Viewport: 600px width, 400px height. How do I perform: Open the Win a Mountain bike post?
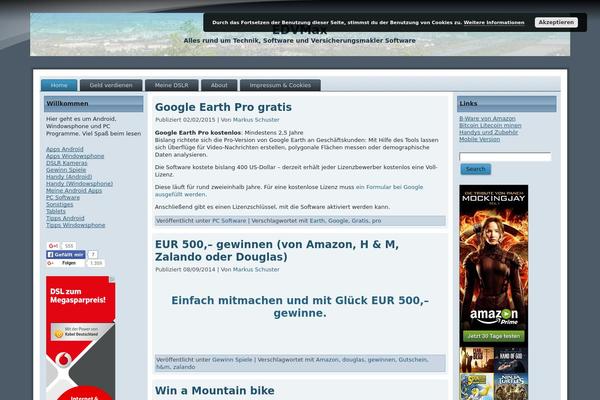click(215, 390)
